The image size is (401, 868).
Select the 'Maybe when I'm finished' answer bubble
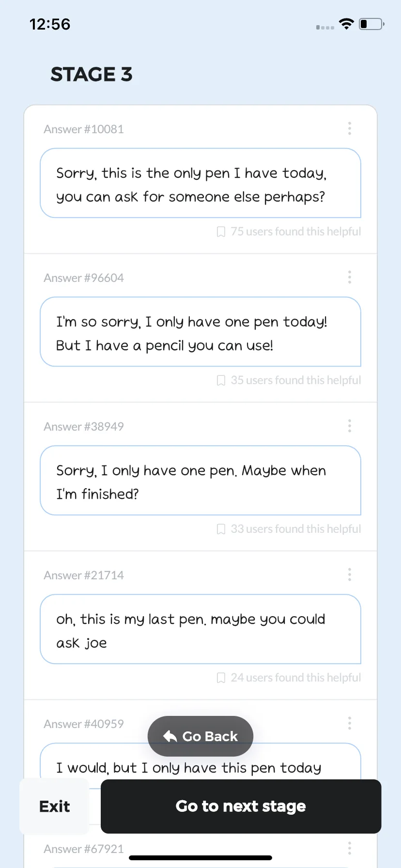(200, 480)
